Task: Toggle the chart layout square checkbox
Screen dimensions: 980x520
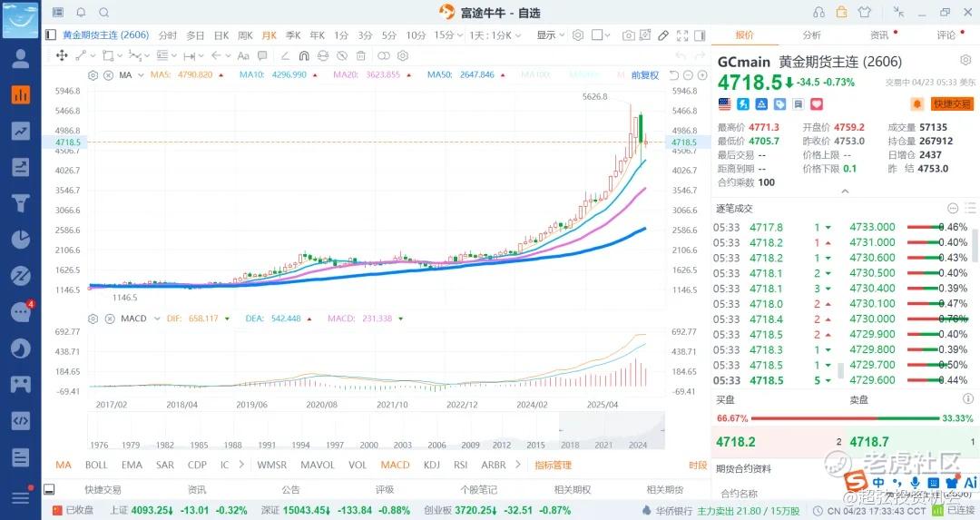Action: pyautogui.click(x=597, y=35)
